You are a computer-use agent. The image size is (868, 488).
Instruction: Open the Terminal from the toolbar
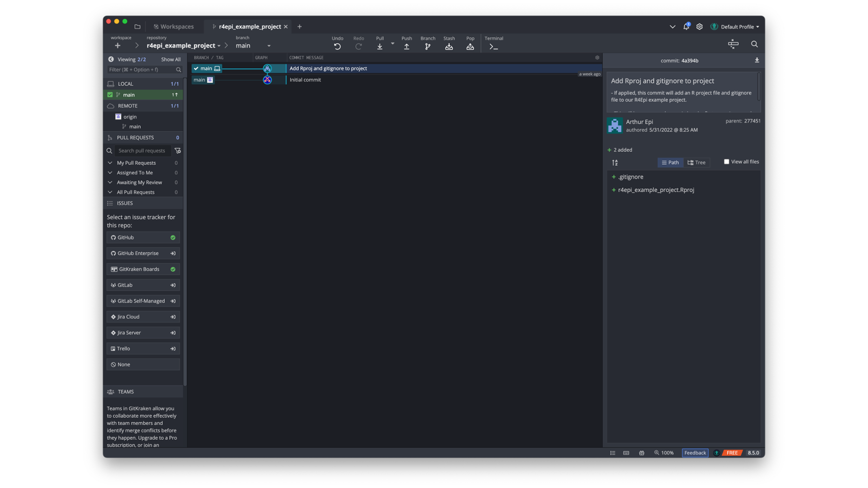tap(494, 47)
